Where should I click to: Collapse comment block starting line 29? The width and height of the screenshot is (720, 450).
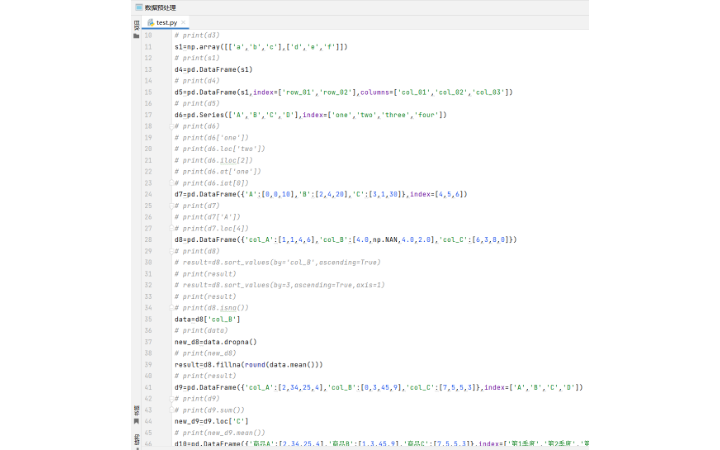(172, 251)
